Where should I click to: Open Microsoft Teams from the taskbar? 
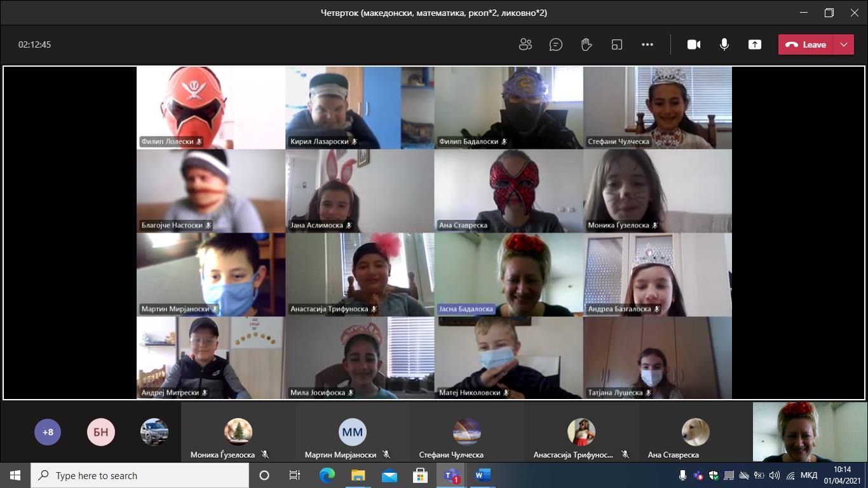coord(452,475)
